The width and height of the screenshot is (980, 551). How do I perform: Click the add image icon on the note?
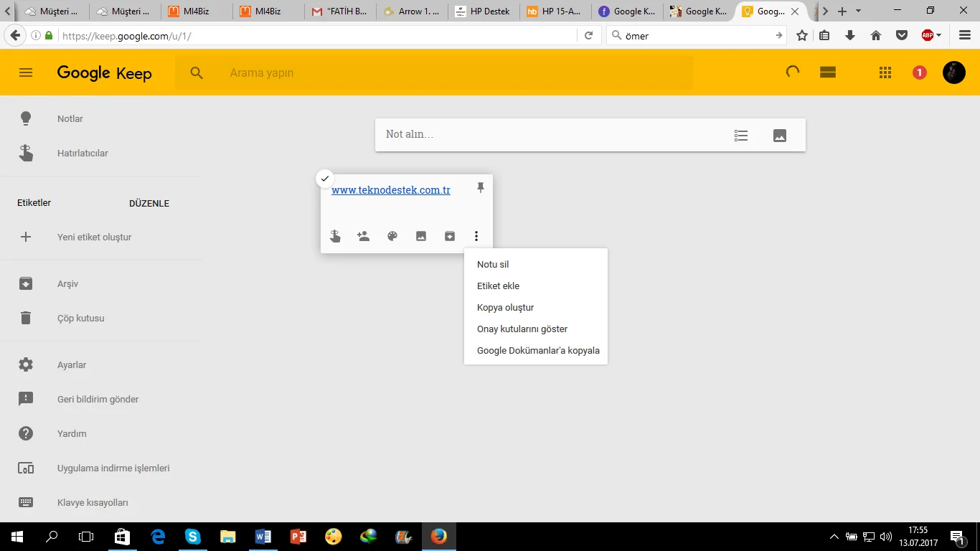[x=421, y=236]
